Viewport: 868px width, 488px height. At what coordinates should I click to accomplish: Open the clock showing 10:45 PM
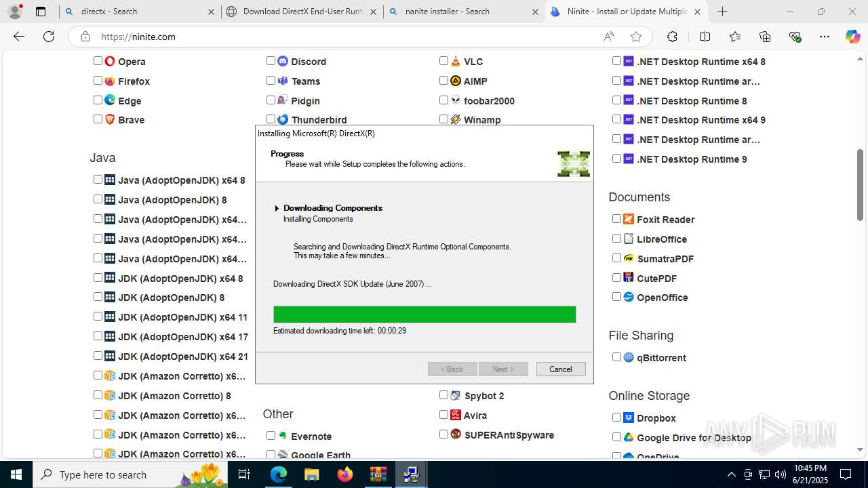810,474
